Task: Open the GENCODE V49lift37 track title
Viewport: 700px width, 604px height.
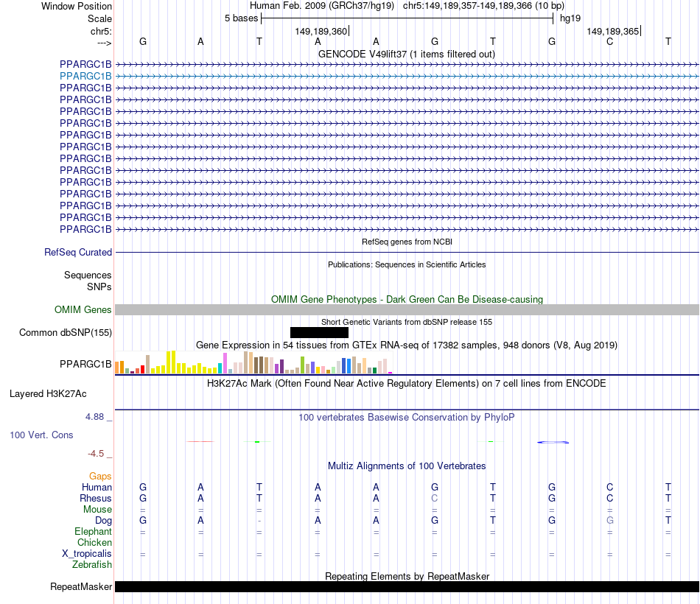Action: pos(406,54)
